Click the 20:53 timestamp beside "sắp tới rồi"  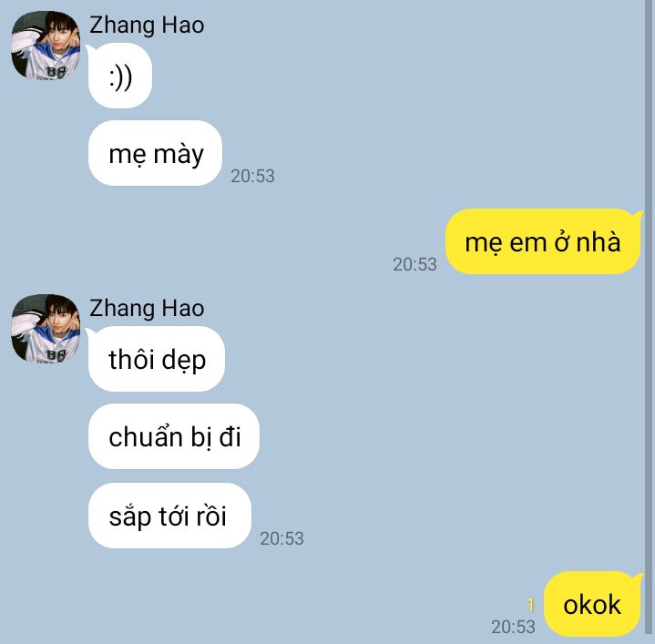coord(282,538)
